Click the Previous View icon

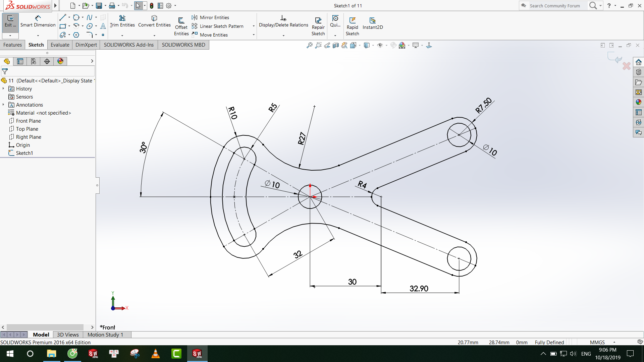pos(327,45)
